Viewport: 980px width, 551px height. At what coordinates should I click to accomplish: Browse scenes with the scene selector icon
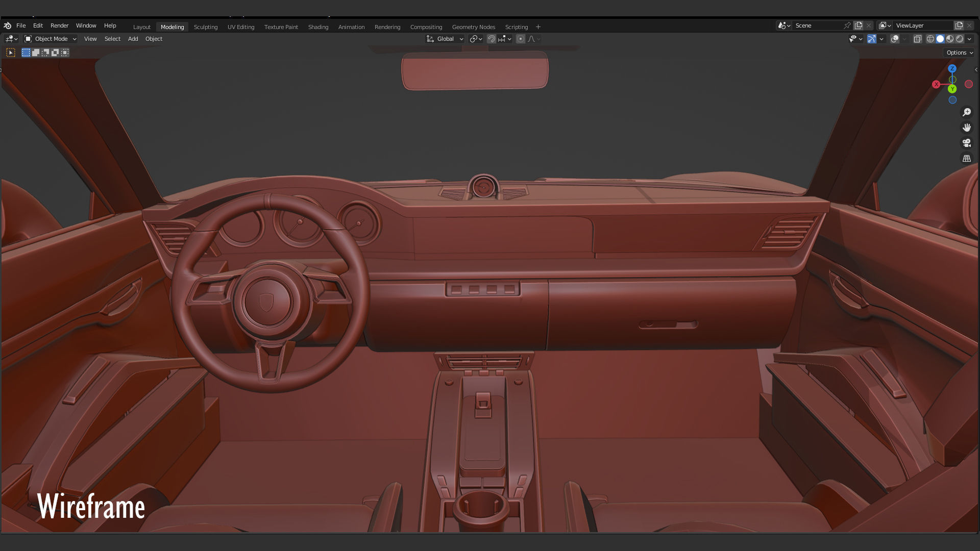click(784, 26)
